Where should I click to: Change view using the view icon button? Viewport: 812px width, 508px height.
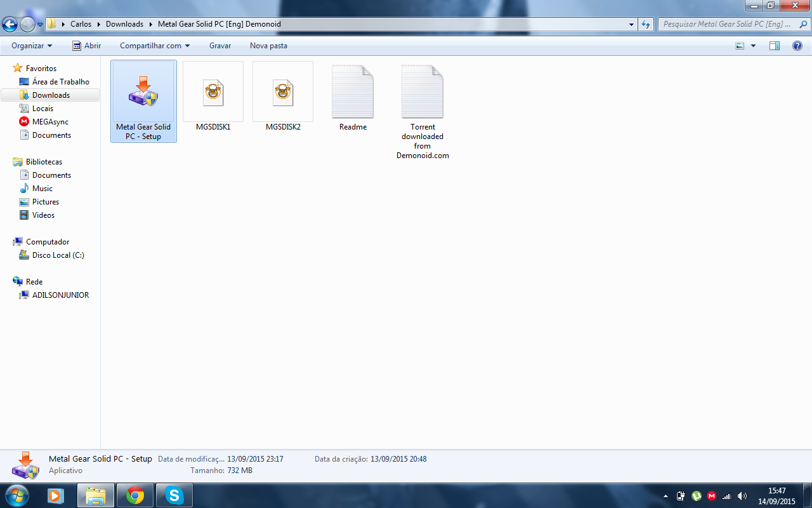coord(740,46)
